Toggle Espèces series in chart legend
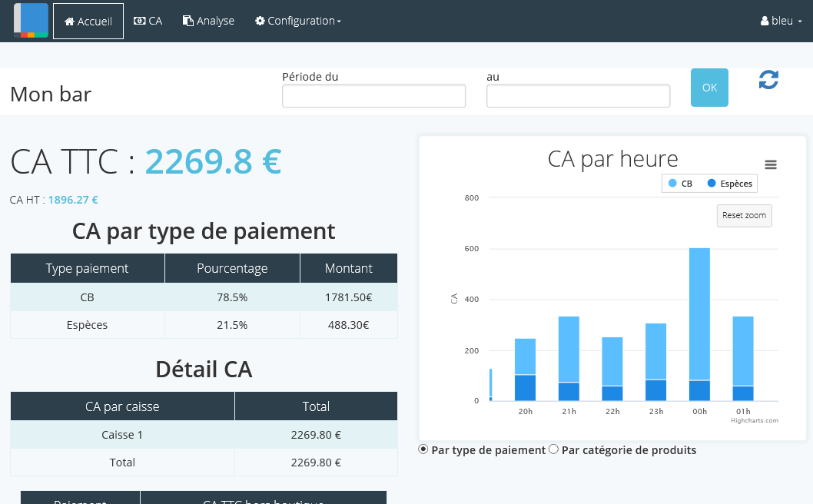This screenshot has height=504, width=813. [x=729, y=184]
